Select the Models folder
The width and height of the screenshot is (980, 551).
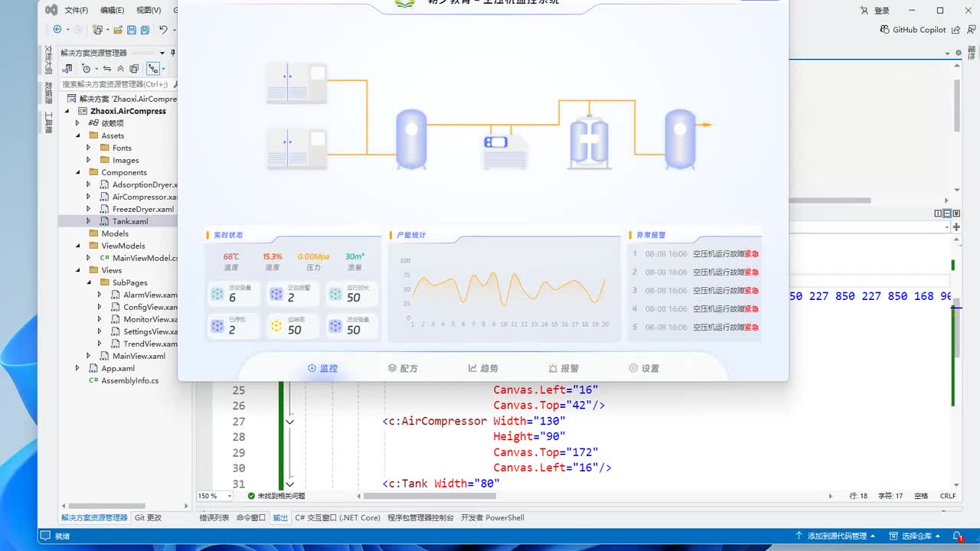115,233
